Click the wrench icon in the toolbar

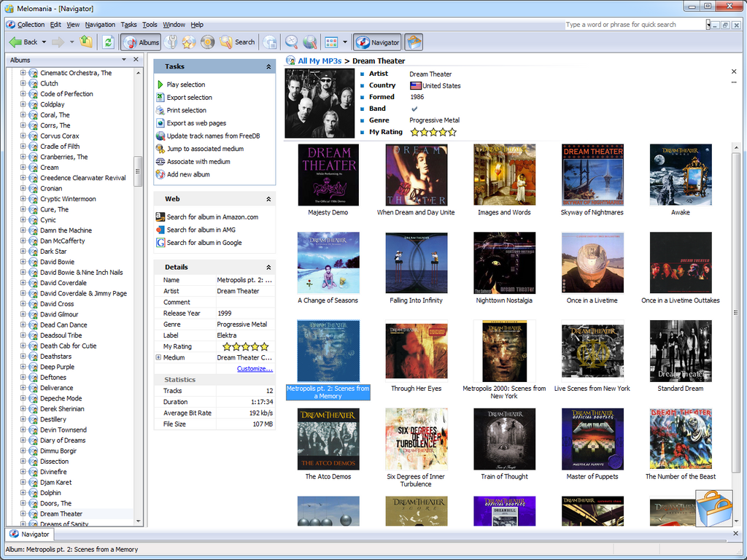[x=171, y=42]
